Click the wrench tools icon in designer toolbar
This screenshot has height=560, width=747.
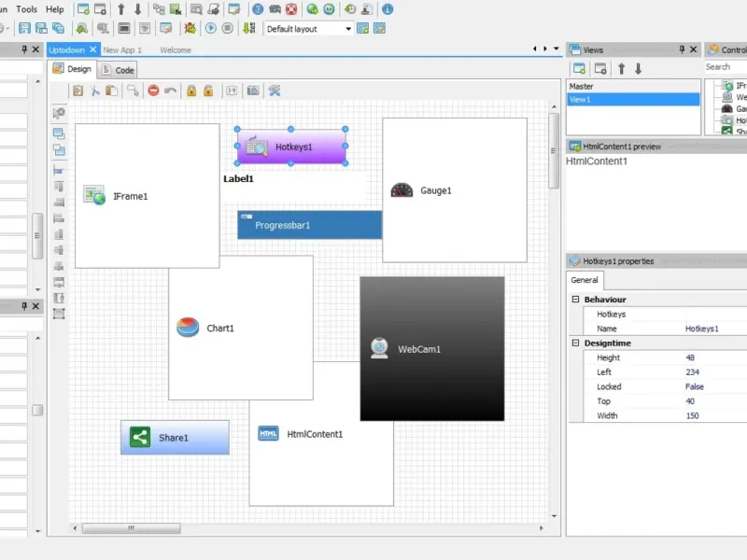click(x=275, y=91)
